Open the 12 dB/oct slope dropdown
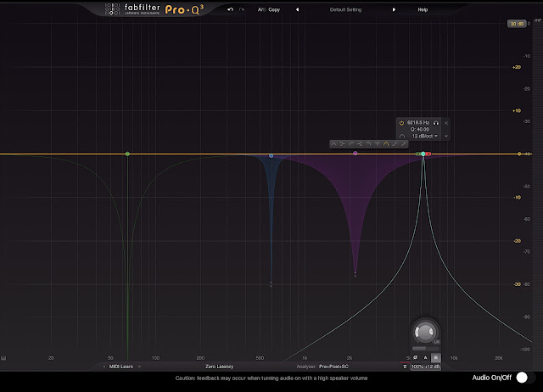Screen dimensions: 543x392 click(424, 136)
